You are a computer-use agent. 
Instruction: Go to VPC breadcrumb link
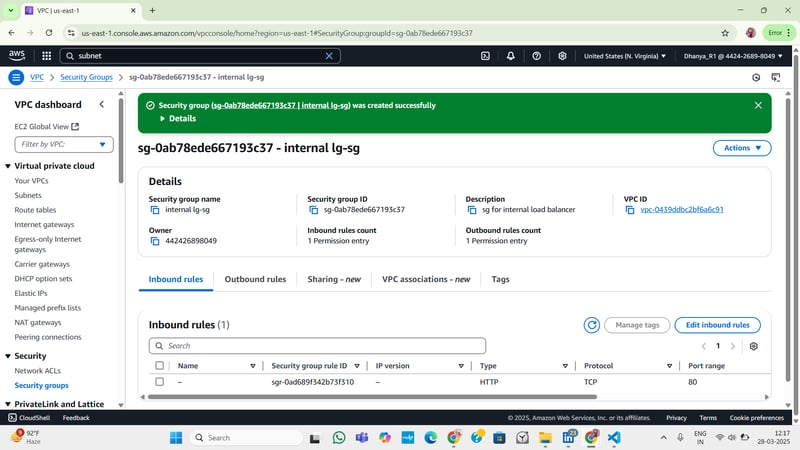37,77
